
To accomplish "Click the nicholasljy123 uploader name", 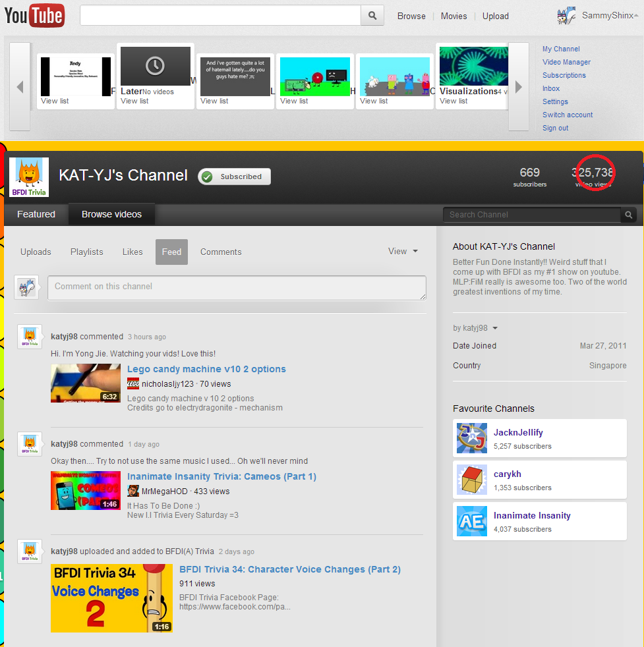I will 167,383.
